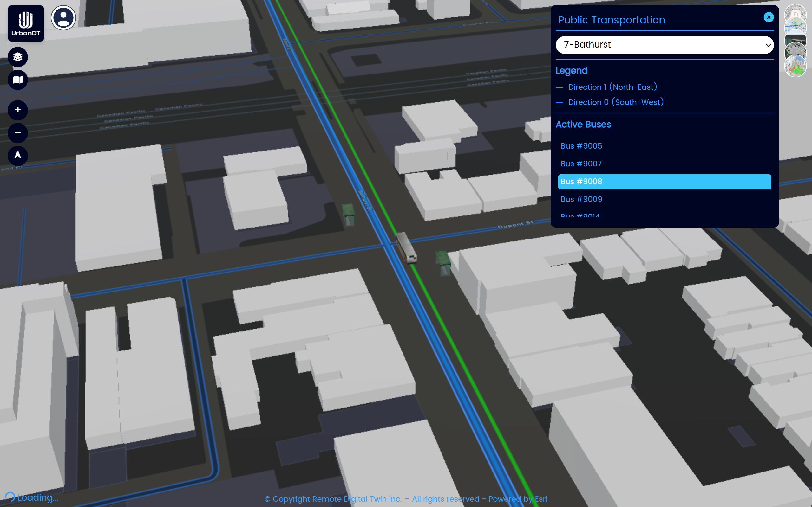Zoom in with the plus button

pos(18,110)
